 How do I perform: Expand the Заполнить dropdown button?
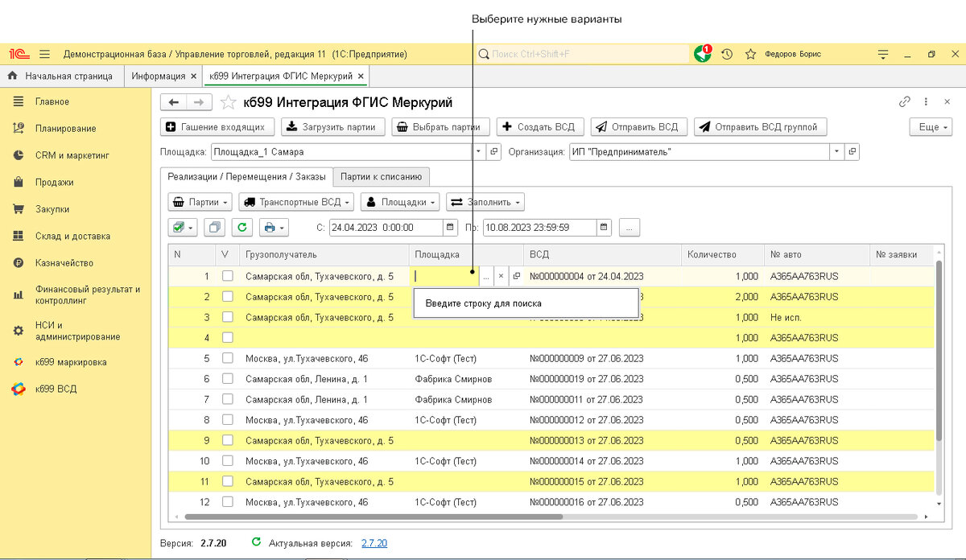(486, 202)
